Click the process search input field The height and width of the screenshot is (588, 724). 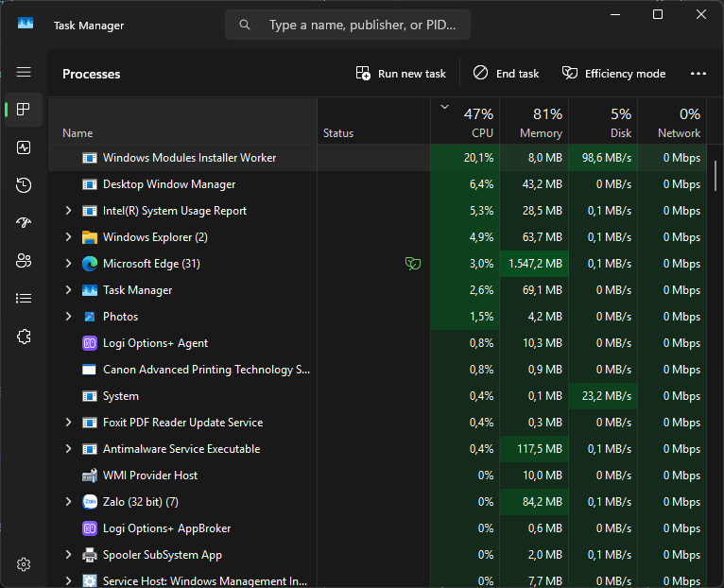(x=348, y=25)
